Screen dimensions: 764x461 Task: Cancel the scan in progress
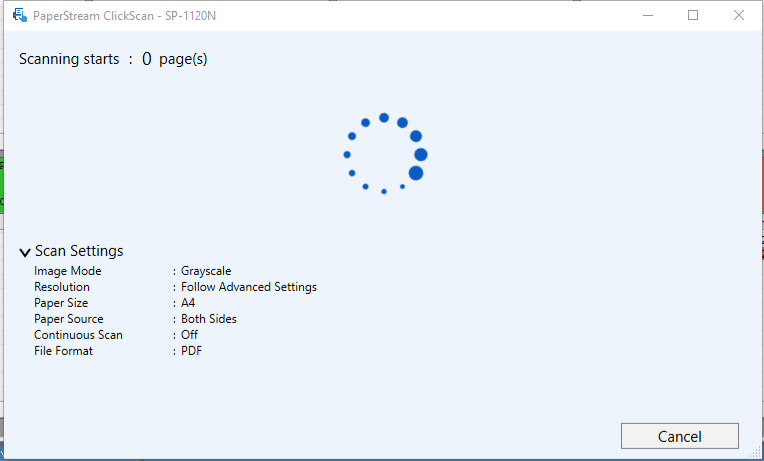point(680,436)
